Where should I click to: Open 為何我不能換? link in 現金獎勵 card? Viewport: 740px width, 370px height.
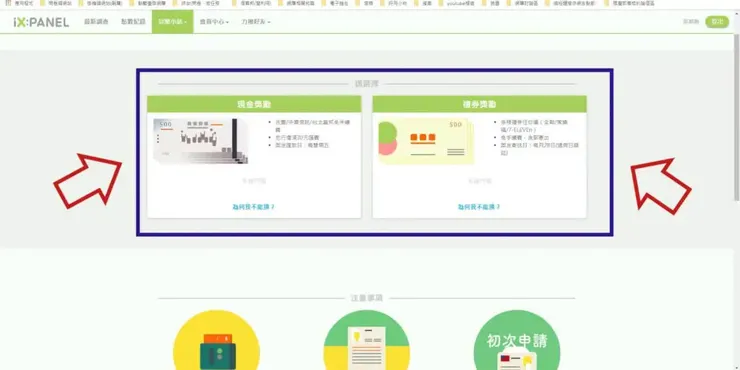coord(253,207)
